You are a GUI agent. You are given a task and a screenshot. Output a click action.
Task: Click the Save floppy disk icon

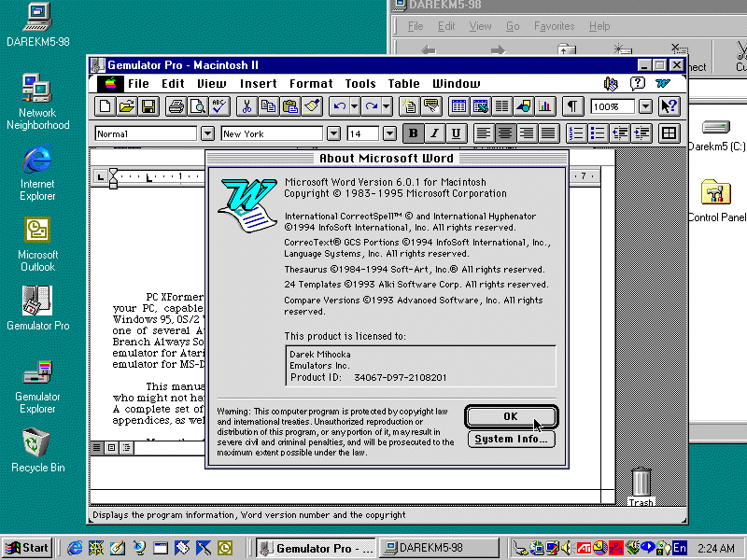click(148, 106)
